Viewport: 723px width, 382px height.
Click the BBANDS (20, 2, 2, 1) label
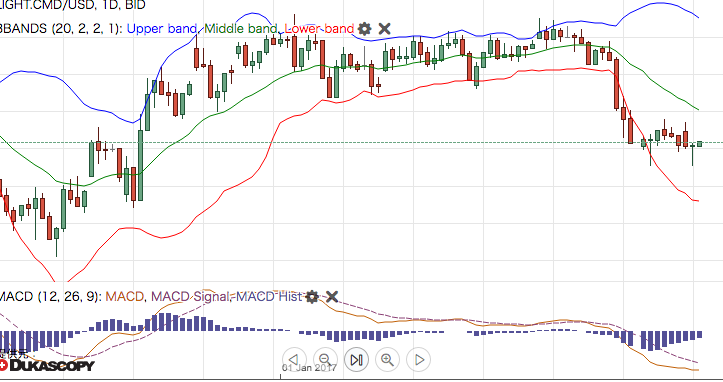click(60, 29)
